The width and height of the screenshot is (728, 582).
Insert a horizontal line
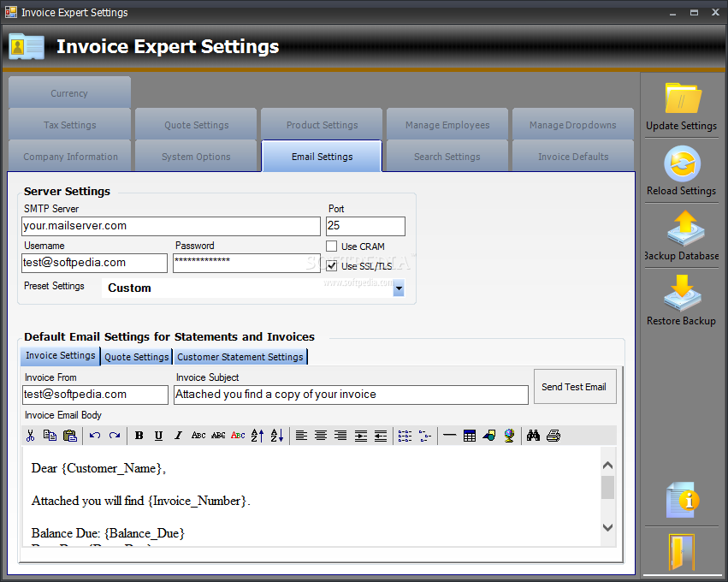coord(449,436)
